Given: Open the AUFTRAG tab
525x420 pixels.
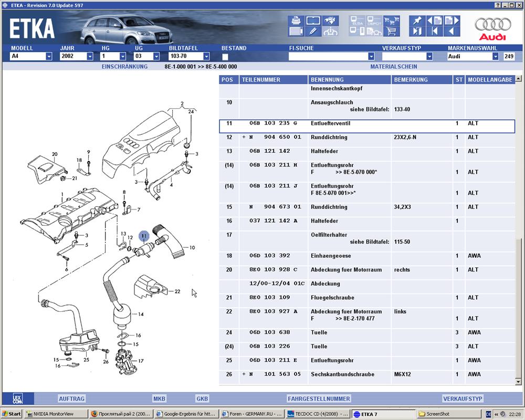Looking at the screenshot, I should click(x=71, y=398).
